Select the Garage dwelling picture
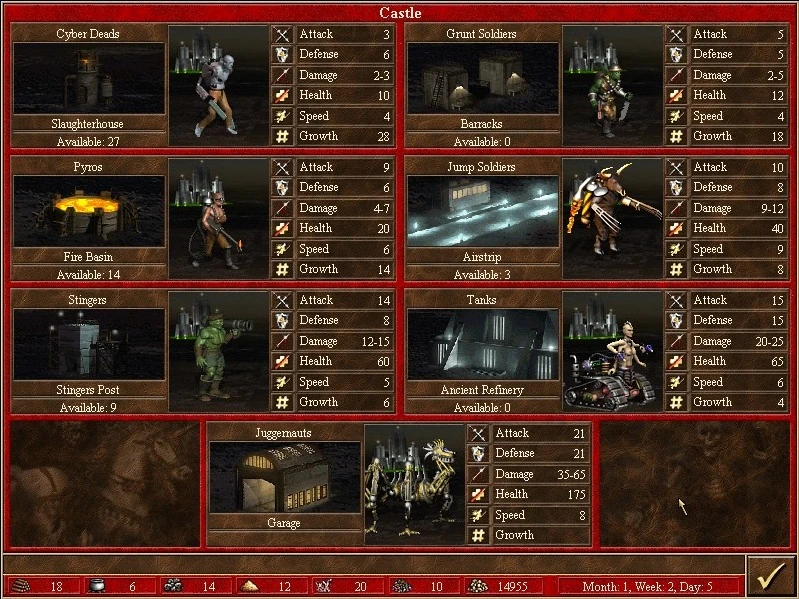 click(285, 477)
